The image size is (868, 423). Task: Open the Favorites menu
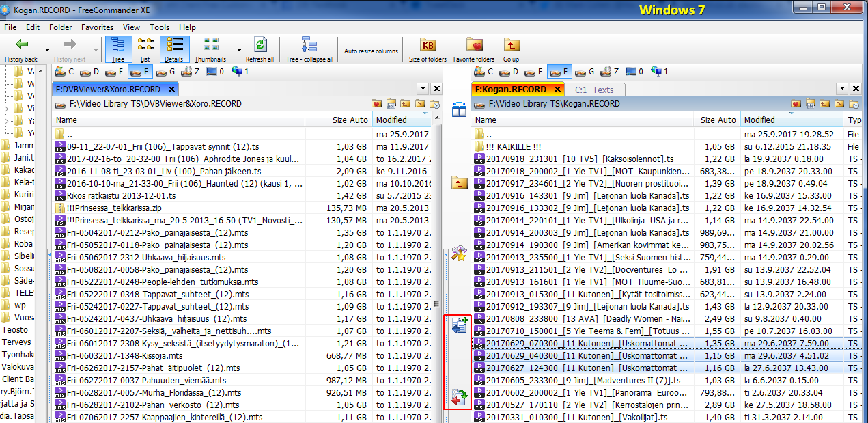pos(97,27)
